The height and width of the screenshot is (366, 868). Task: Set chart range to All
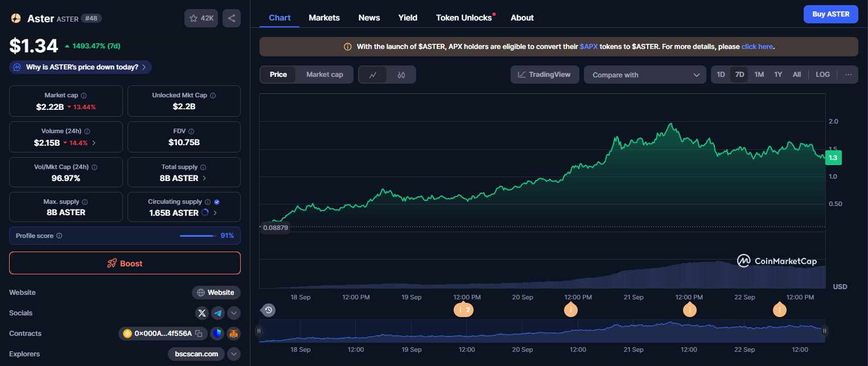click(x=797, y=75)
